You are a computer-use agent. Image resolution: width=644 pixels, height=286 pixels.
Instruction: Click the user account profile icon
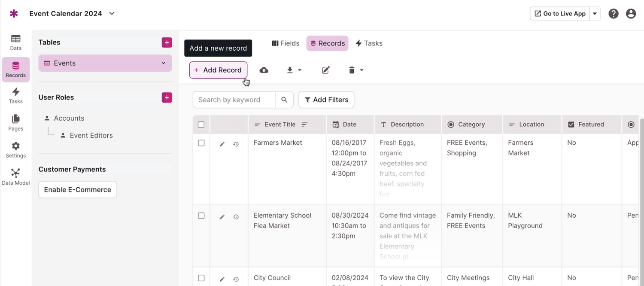631,14
